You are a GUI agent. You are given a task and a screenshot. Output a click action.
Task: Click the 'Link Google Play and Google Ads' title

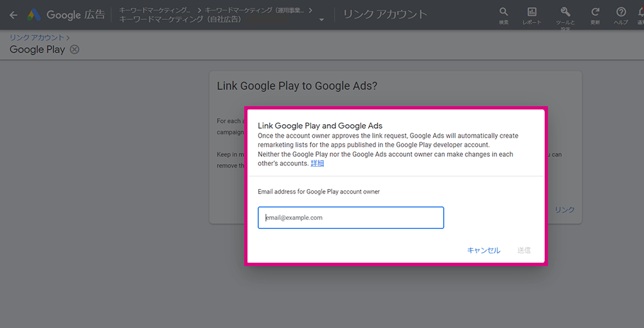(x=320, y=126)
